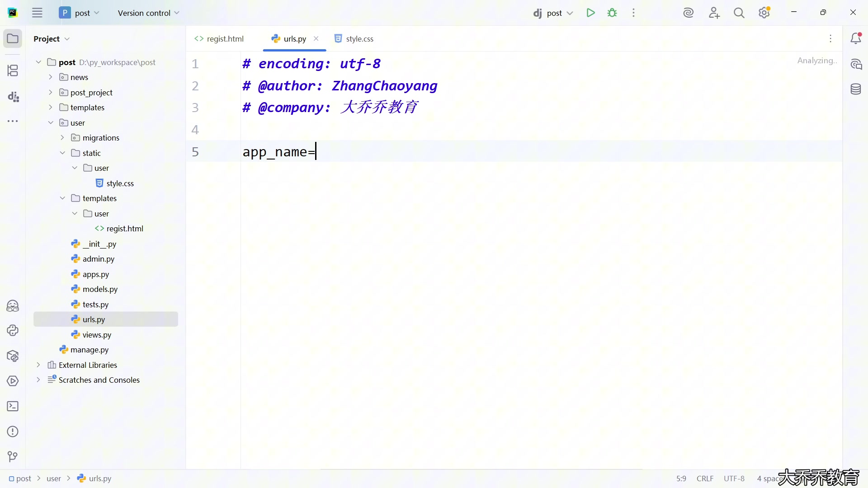The width and height of the screenshot is (868, 488).
Task: Open the main hamburger menu
Action: 37,13
